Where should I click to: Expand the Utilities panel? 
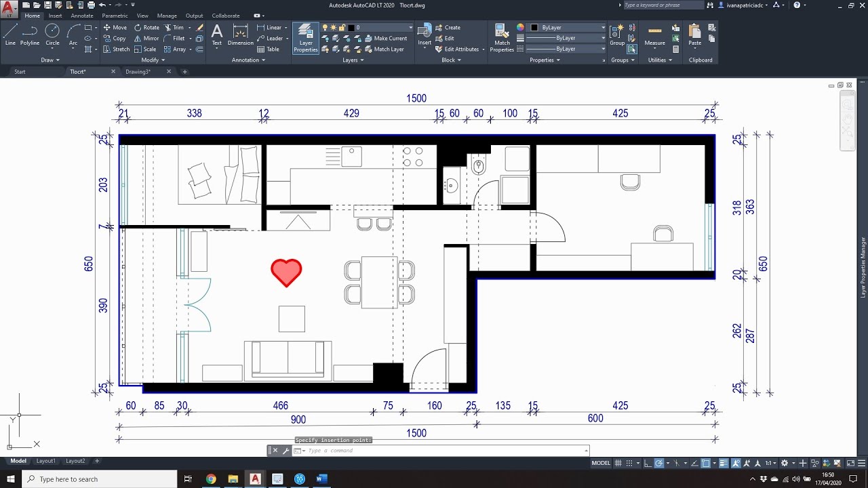[660, 60]
